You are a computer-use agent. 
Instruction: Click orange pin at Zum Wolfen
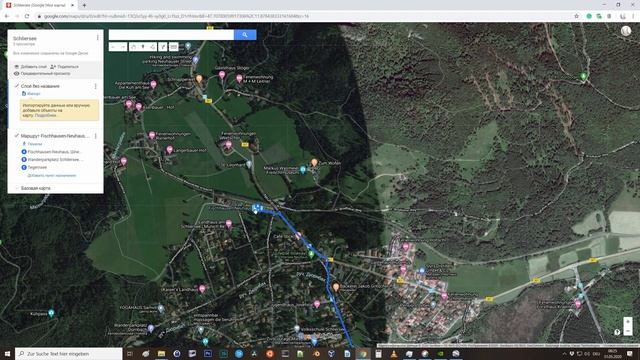point(314,163)
